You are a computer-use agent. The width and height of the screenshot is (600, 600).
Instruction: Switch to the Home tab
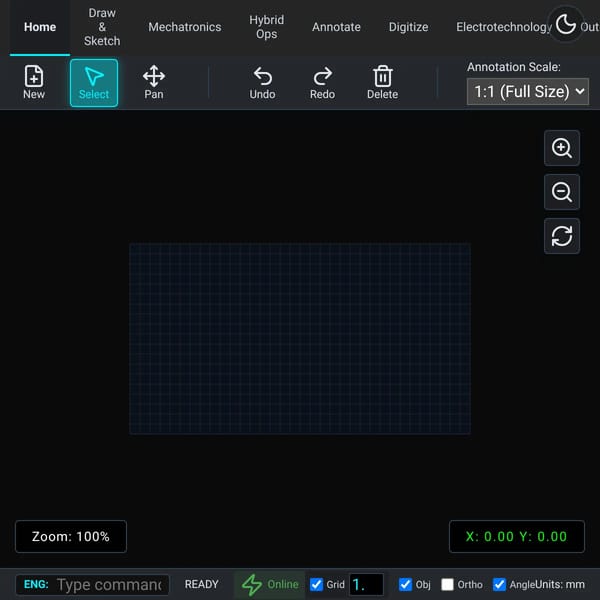click(x=40, y=27)
